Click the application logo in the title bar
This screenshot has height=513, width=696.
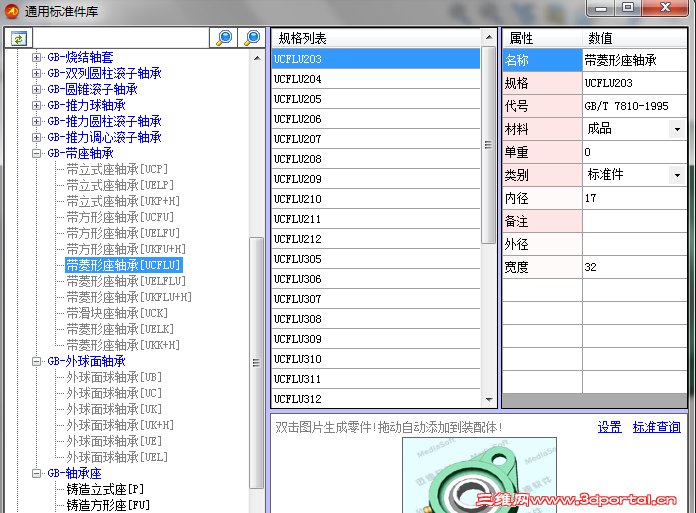(x=12, y=11)
